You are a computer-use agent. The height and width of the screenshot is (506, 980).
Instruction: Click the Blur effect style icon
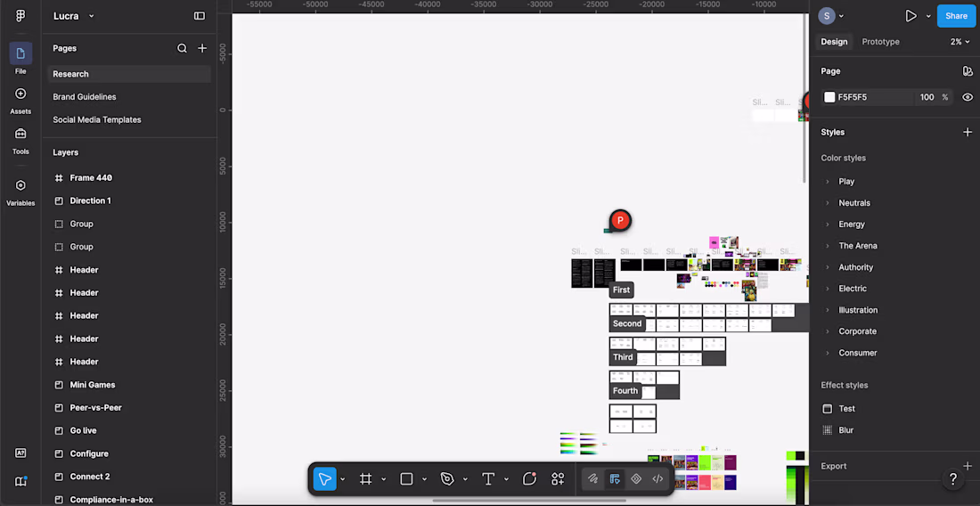(x=827, y=429)
